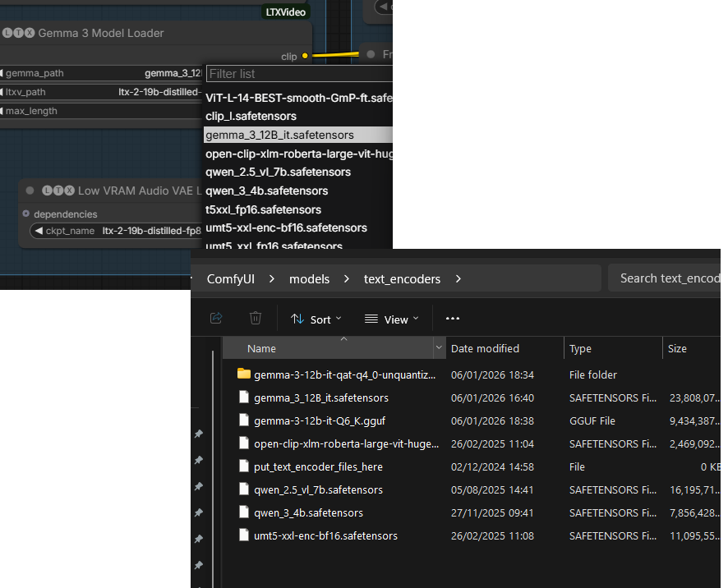Screen dimensions: 728x588
Task: Expand the chevron after ComfyUI breadcrumb
Action: pyautogui.click(x=272, y=279)
